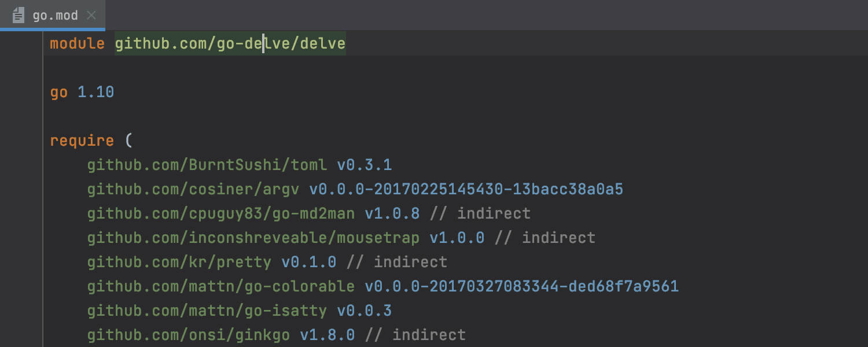Screen dimensions: 868x347
Task: Click version v0.1.0 of pretty
Action: pos(309,262)
